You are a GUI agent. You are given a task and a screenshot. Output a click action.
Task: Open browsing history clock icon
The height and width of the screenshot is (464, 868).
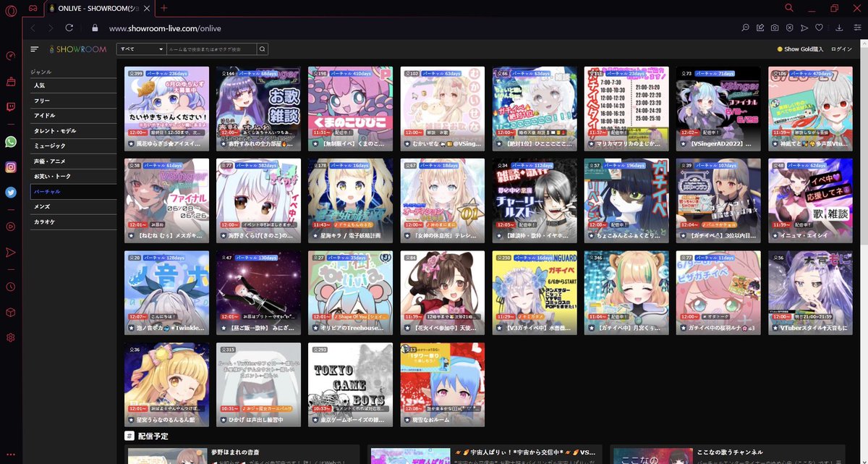point(10,287)
